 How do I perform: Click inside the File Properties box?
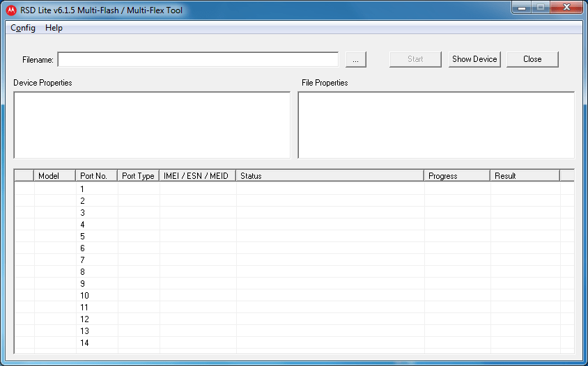click(436, 125)
